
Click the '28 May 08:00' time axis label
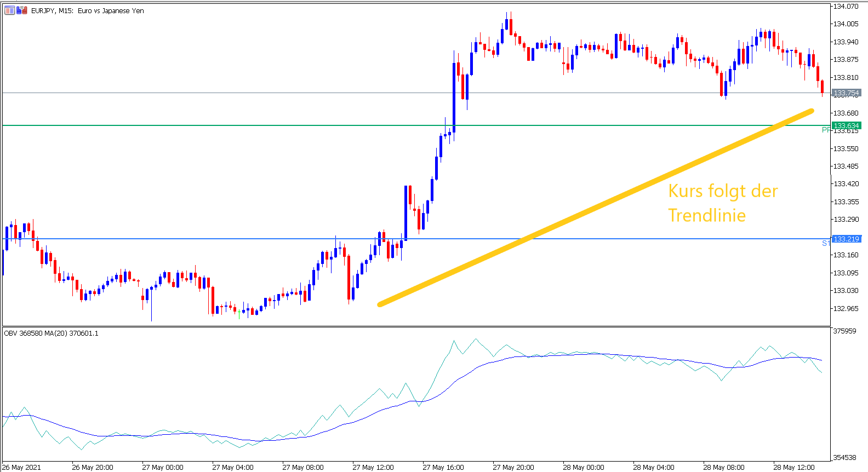724,467
